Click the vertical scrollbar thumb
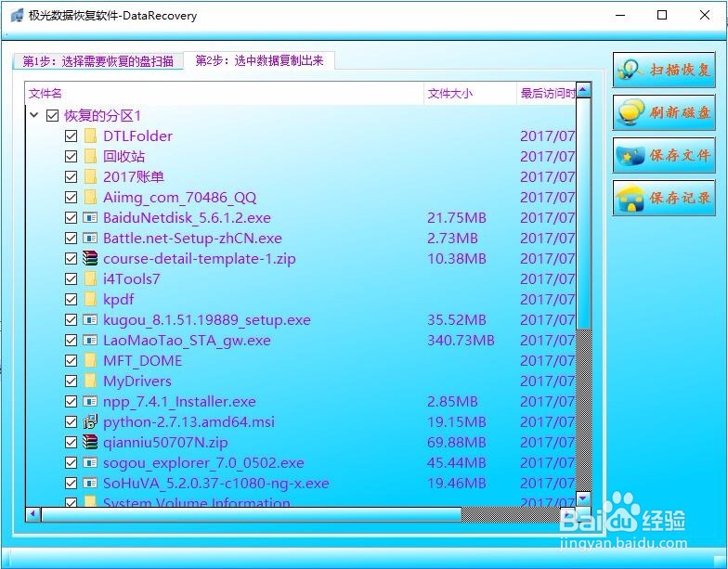 tap(583, 213)
